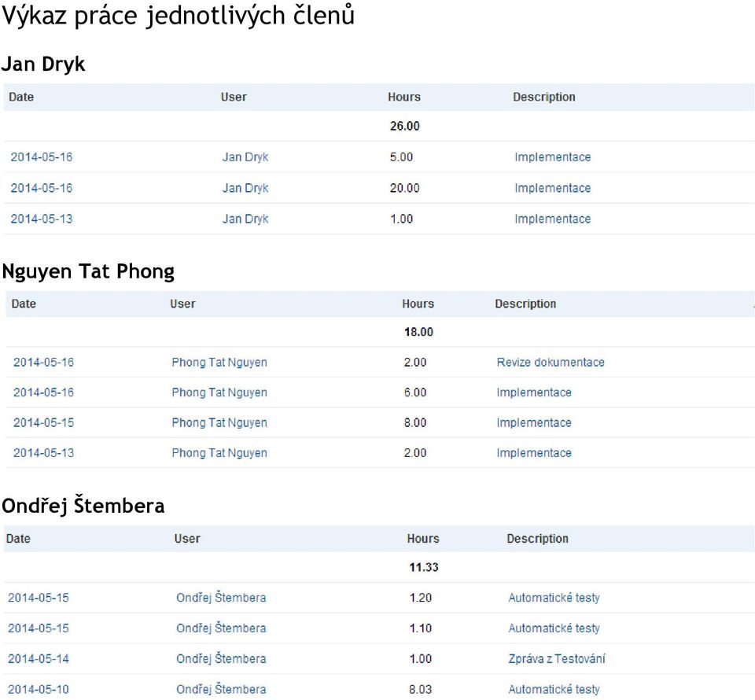Click User column header in Nguyen Tat Phong table
The image size is (755, 700).
click(182, 304)
